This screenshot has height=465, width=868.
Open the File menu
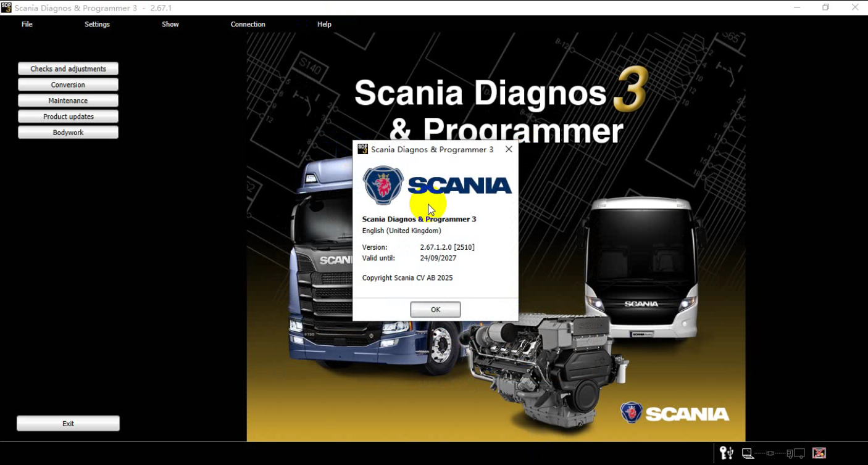tap(27, 24)
